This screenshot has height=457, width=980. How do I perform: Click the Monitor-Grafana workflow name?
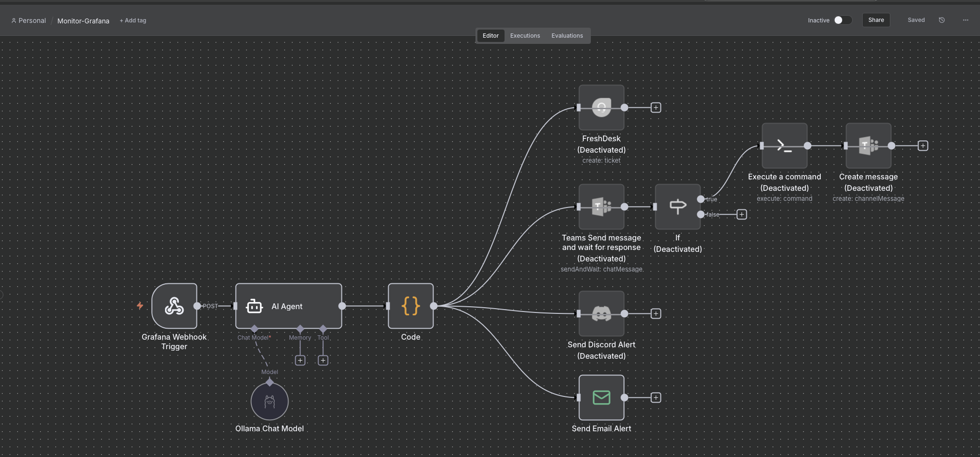click(x=83, y=21)
